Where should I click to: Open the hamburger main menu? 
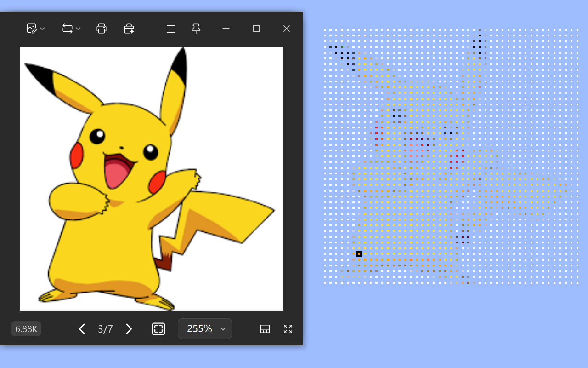171,29
